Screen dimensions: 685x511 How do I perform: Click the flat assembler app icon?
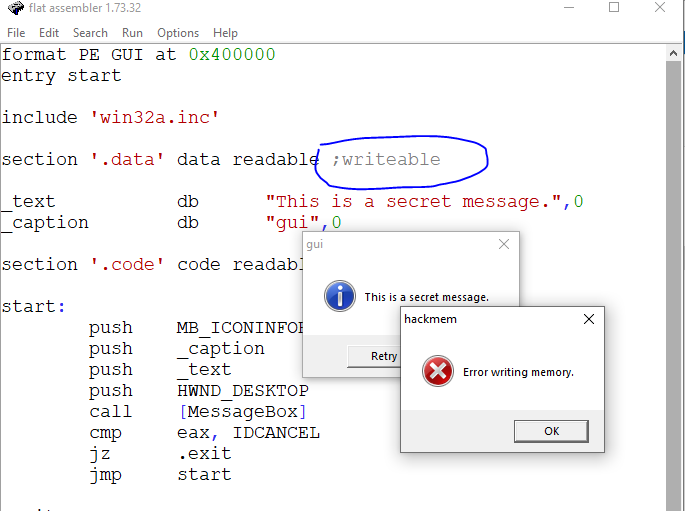[15, 8]
